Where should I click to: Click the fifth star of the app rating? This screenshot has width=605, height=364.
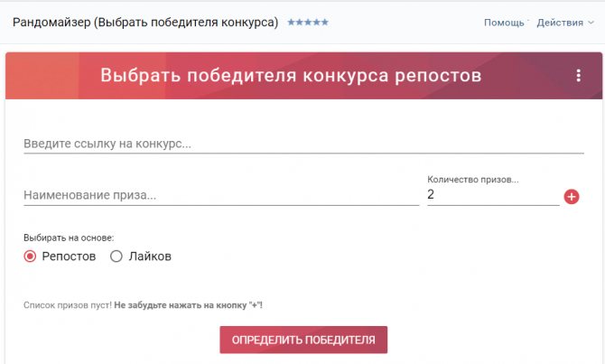pyautogui.click(x=325, y=22)
